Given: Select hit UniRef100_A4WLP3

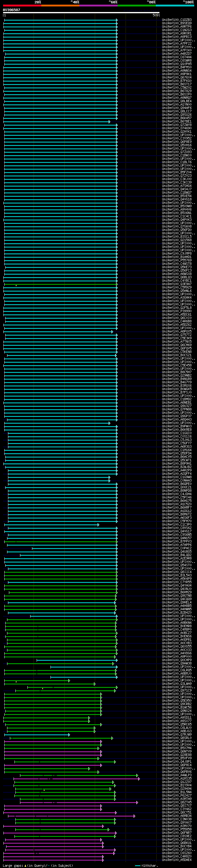Looking at the screenshot, I should (x=176, y=775).
